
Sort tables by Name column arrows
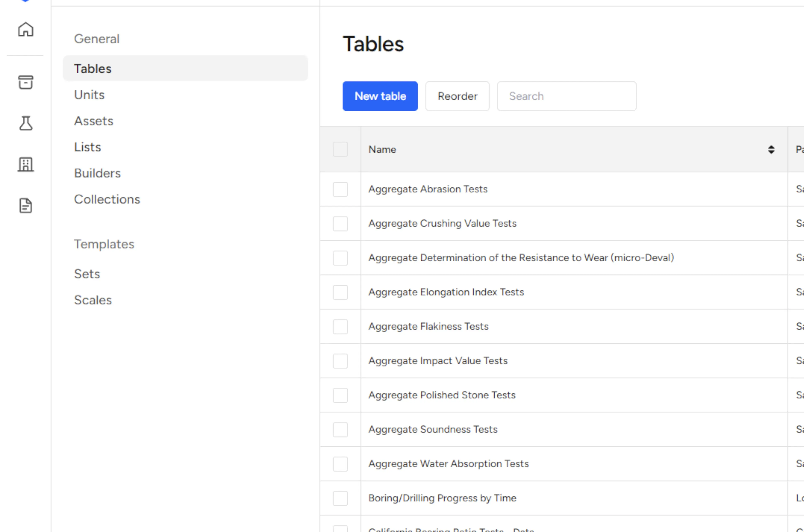(771, 150)
